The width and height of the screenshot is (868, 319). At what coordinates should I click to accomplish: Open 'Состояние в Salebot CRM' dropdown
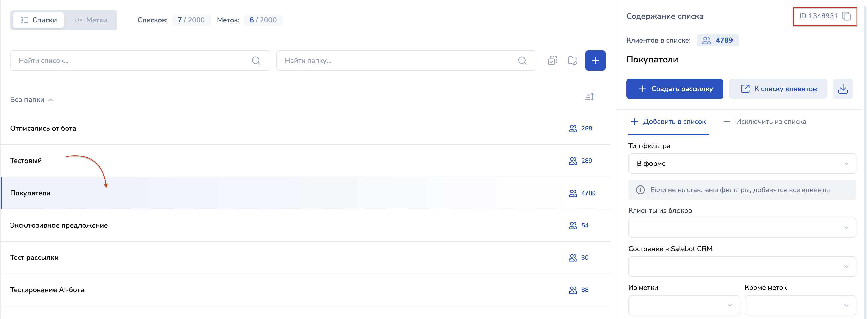pyautogui.click(x=742, y=267)
